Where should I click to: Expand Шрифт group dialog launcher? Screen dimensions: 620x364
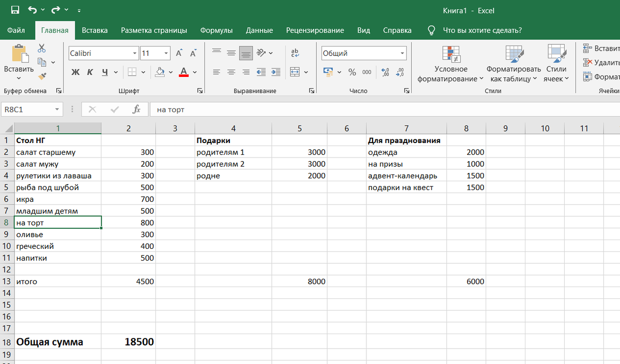pyautogui.click(x=200, y=91)
